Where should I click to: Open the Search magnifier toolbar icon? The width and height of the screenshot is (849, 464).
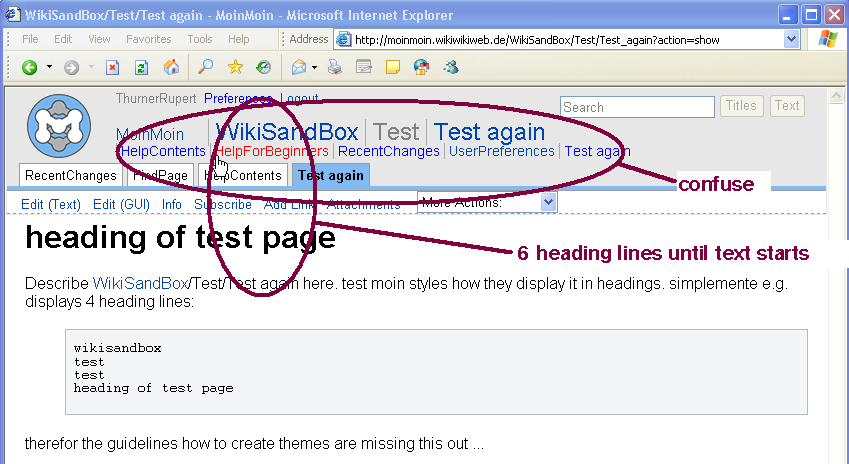205,67
